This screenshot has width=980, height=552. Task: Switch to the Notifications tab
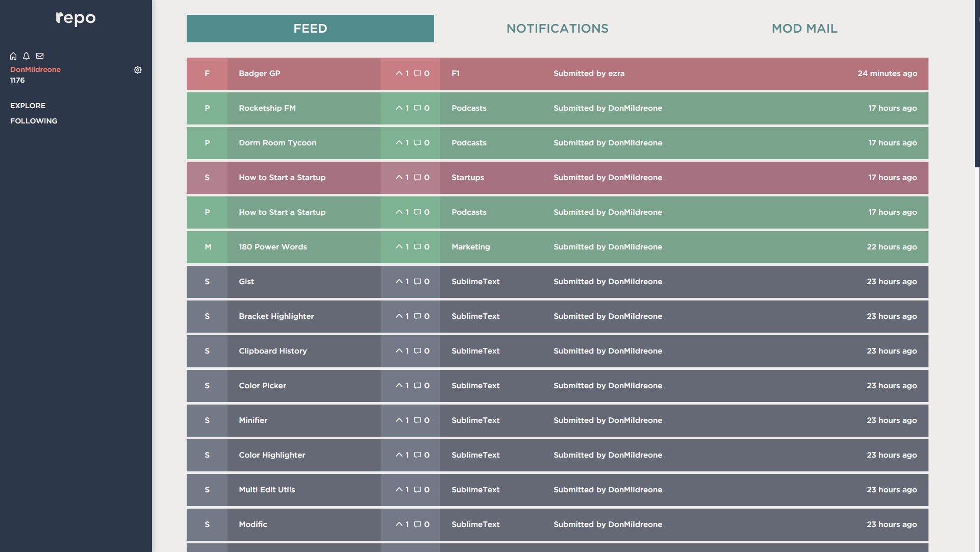click(557, 29)
